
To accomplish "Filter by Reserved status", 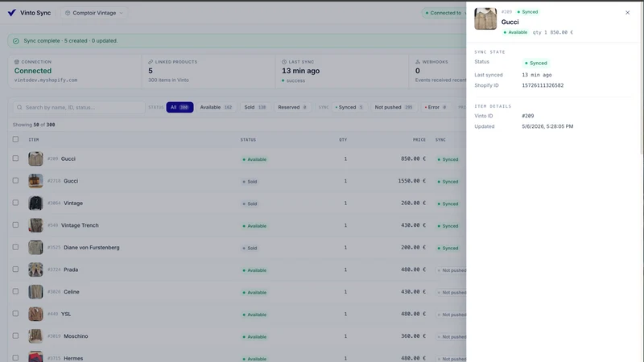I will (x=292, y=107).
